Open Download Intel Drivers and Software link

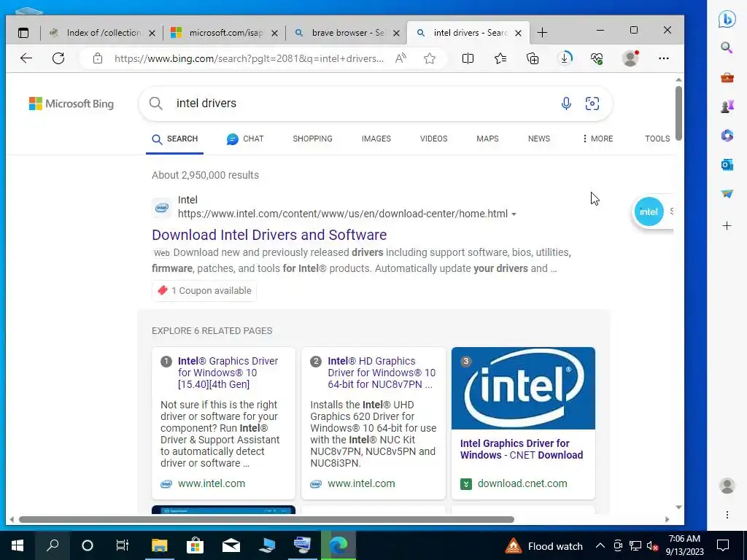tap(269, 235)
